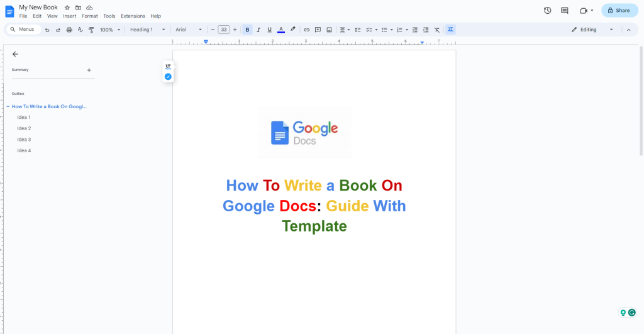
Task: Open the Arial font dropdown
Action: tap(189, 30)
